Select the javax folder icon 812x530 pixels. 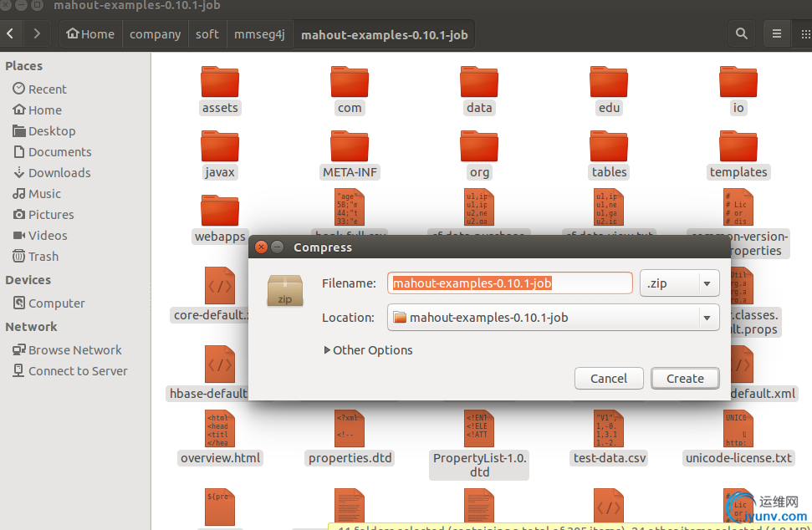point(220,146)
